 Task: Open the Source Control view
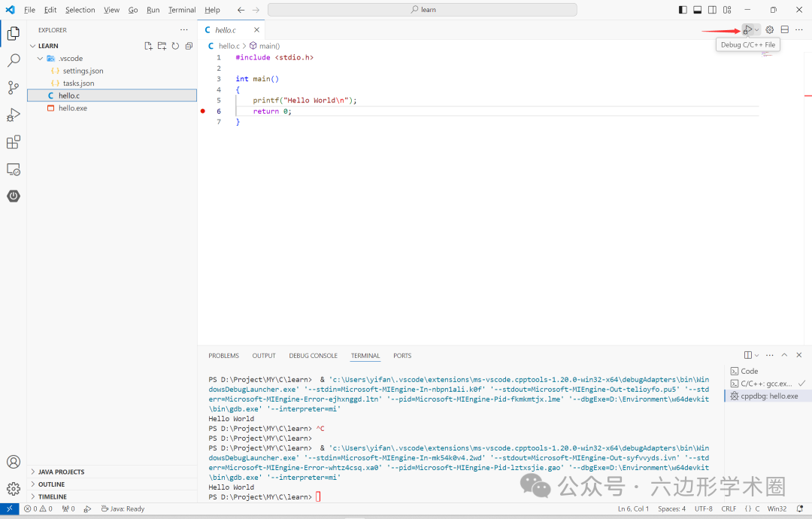[13, 88]
